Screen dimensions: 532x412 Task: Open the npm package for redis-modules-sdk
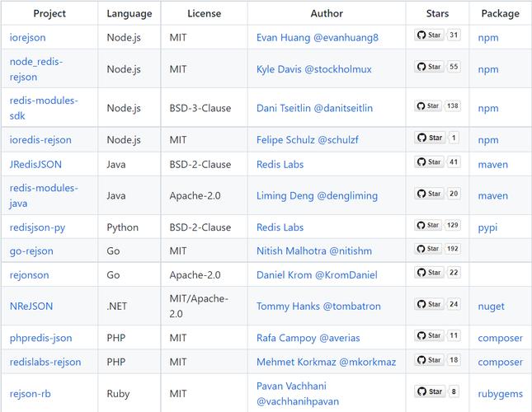(488, 109)
